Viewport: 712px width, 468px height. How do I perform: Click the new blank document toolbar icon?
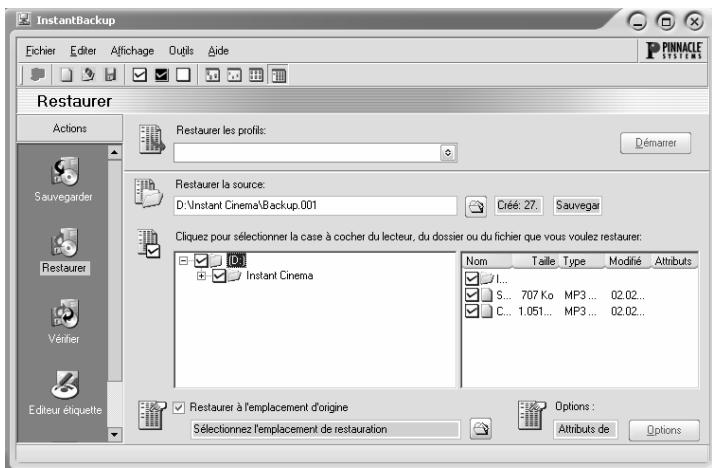point(66,75)
